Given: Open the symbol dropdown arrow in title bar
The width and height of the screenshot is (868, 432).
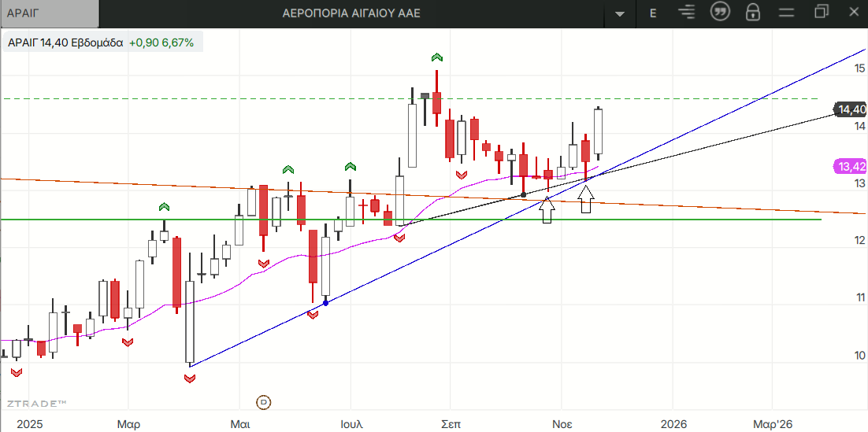Looking at the screenshot, I should pos(620,13).
